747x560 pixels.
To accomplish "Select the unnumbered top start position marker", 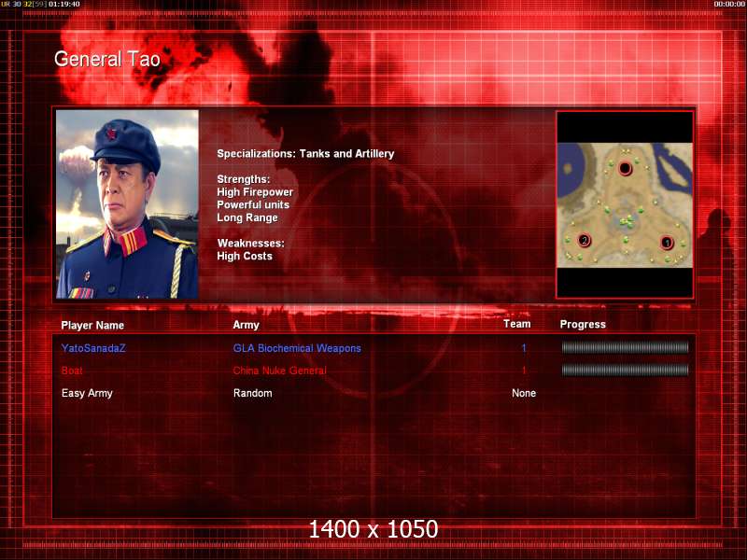I will [625, 168].
